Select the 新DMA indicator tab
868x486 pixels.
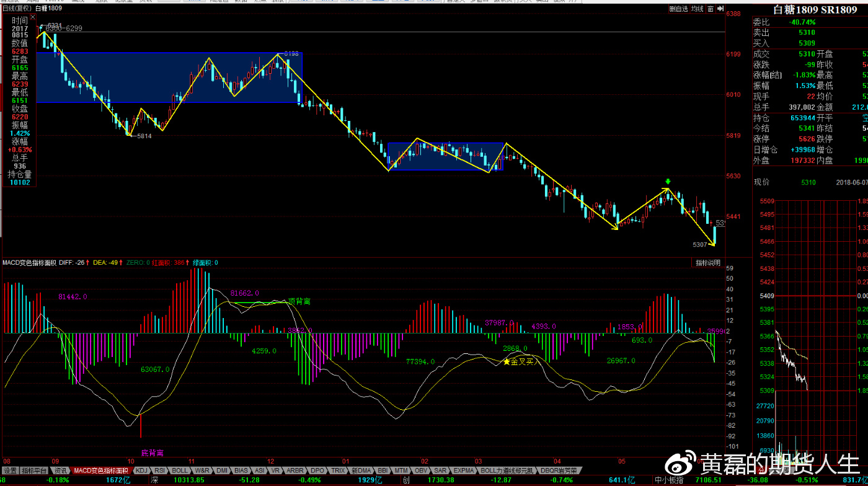tap(361, 471)
